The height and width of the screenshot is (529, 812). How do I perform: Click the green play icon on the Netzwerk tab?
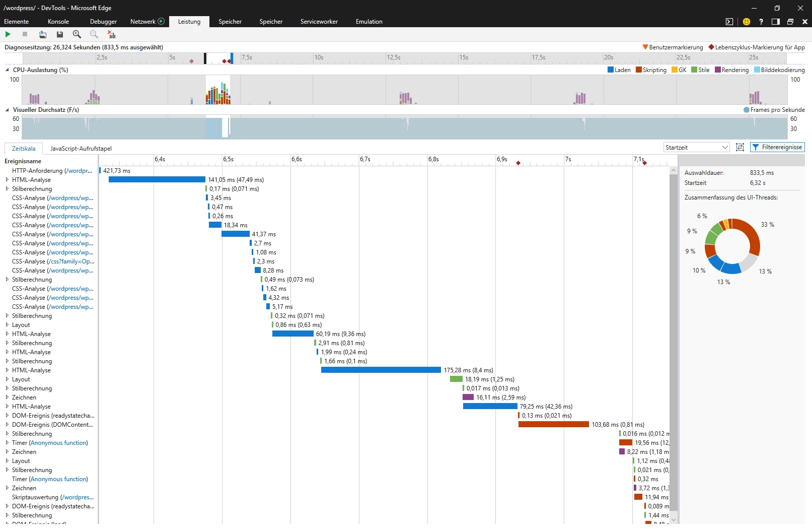tap(161, 21)
